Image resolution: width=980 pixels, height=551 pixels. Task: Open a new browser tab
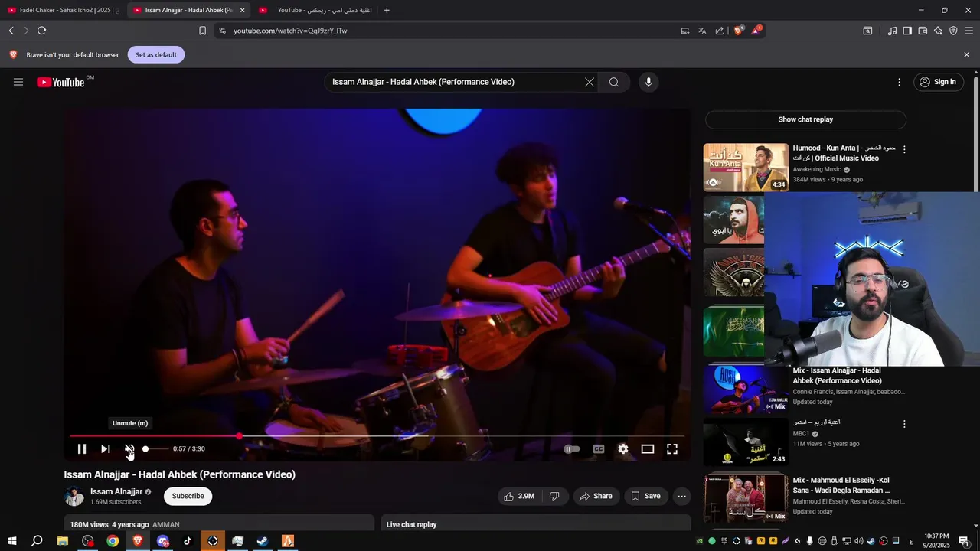coord(387,10)
